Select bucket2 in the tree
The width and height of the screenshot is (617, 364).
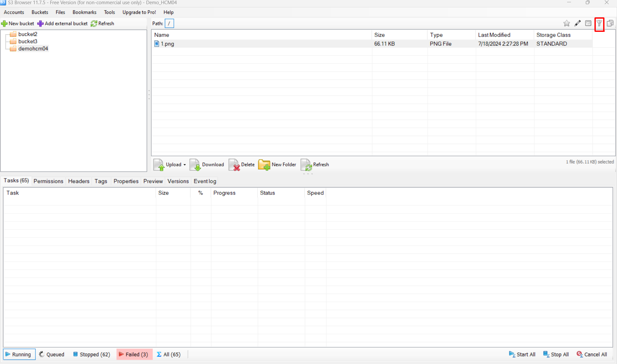click(x=28, y=34)
